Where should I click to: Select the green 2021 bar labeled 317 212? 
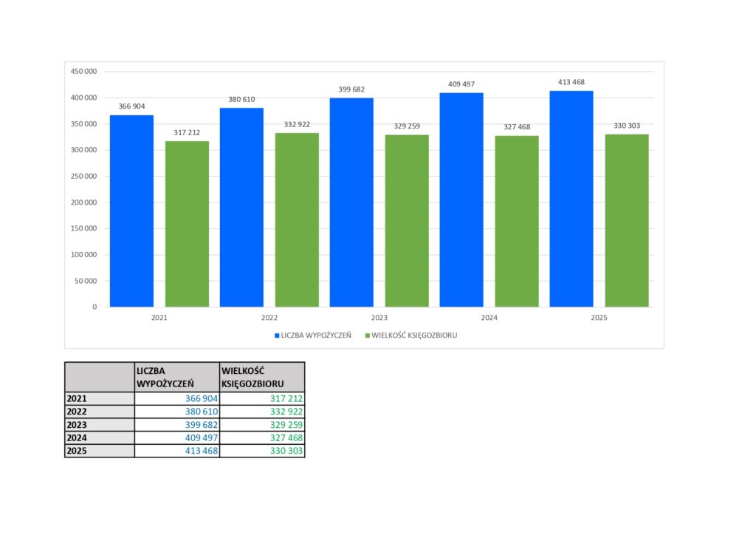pos(187,224)
